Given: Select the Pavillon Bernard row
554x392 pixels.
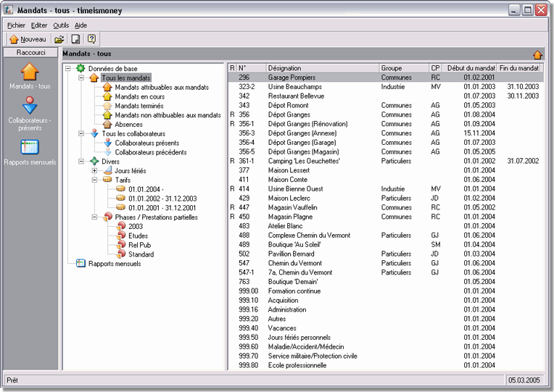Looking at the screenshot, I should 386,254.
